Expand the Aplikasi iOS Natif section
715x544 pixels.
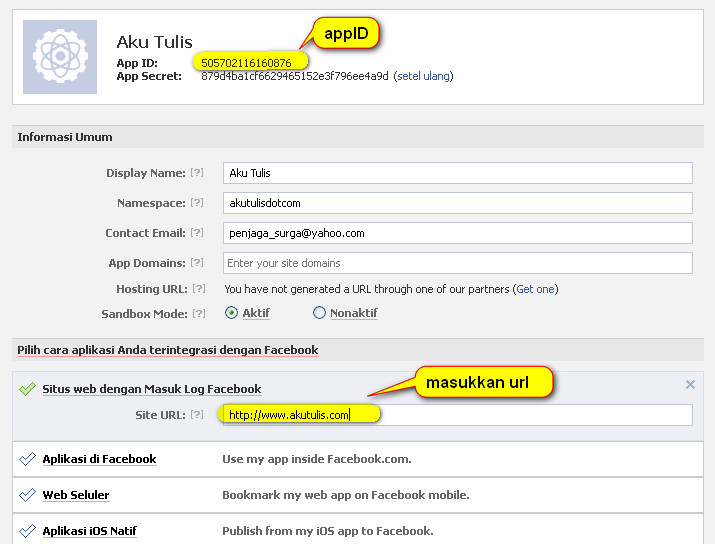click(89, 531)
